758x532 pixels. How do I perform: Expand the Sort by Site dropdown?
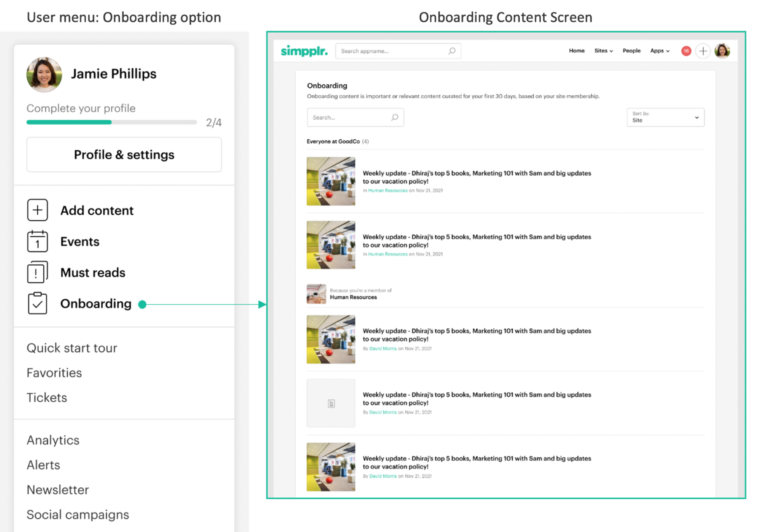[x=665, y=117]
